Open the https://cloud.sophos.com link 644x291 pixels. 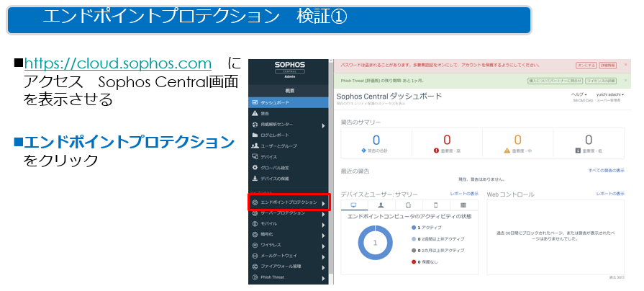coord(118,63)
